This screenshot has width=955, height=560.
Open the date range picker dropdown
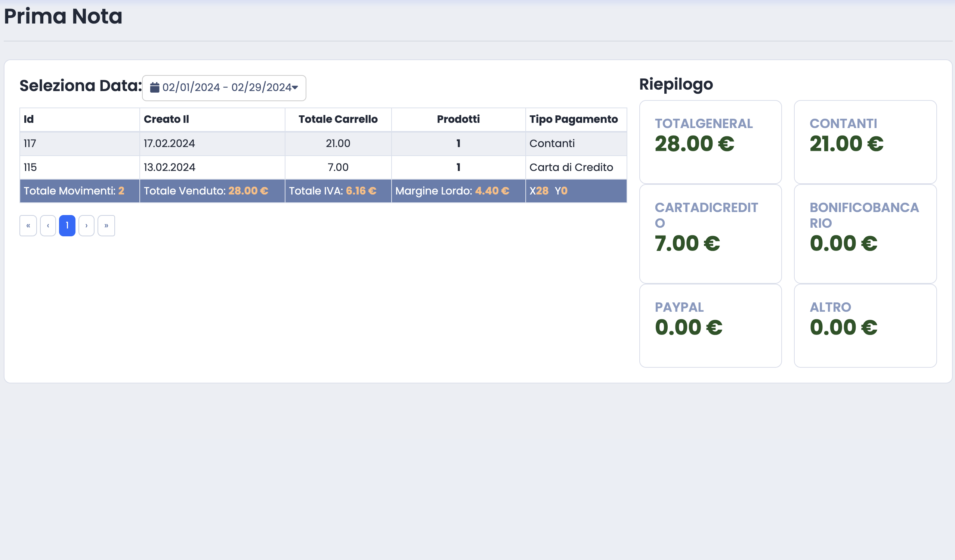click(x=224, y=88)
